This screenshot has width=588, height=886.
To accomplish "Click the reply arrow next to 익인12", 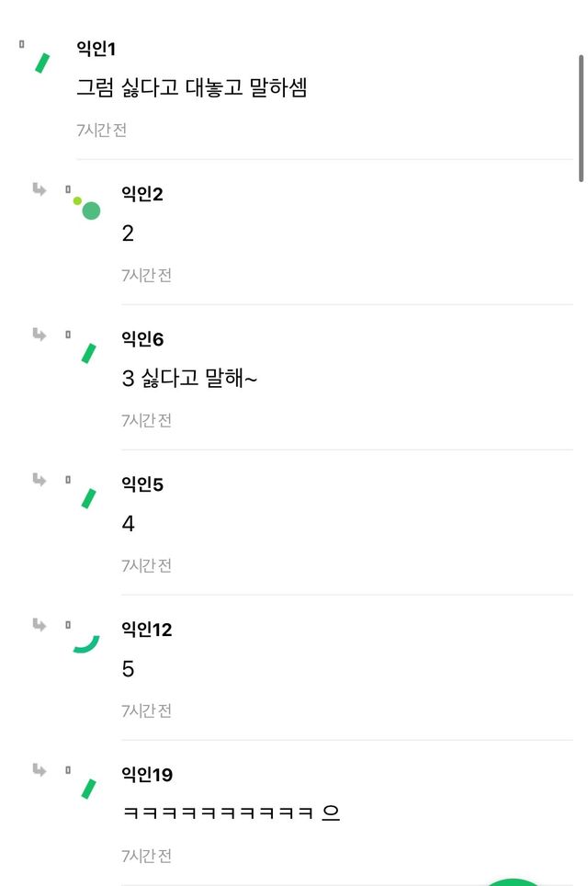I will [x=40, y=625].
